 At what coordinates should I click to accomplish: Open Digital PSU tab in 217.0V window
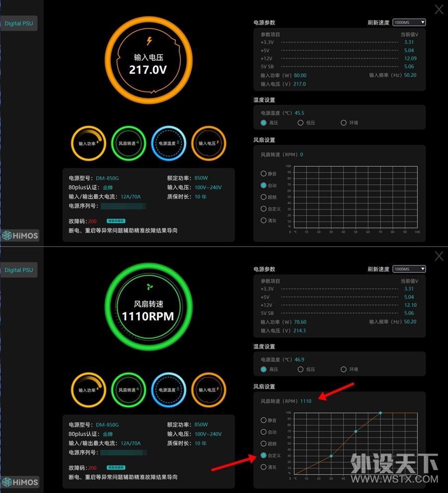click(19, 23)
